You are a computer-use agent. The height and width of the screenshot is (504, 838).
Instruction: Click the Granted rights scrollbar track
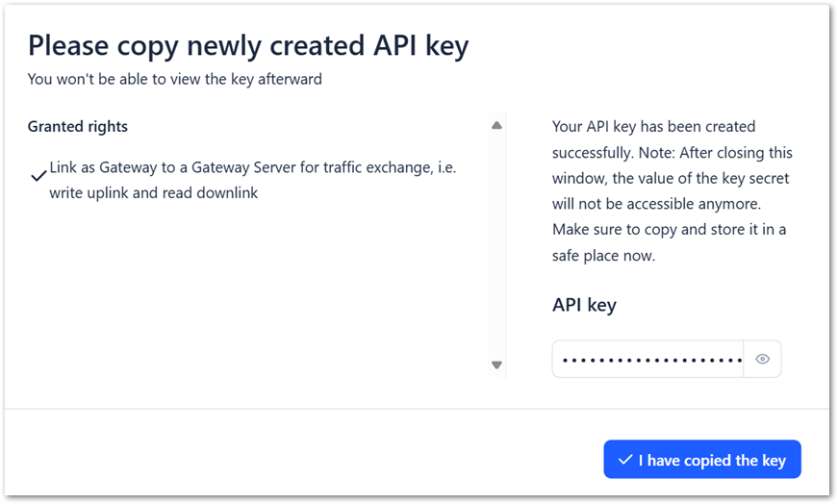496,245
